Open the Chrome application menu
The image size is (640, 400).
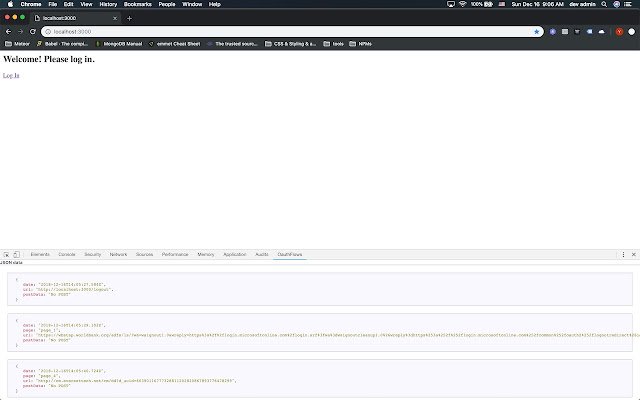tap(31, 4)
